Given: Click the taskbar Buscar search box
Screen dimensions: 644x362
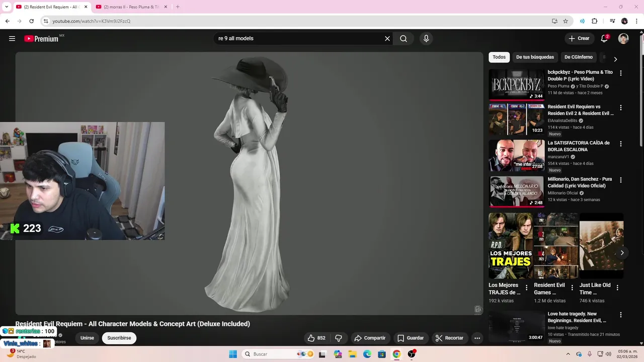Looking at the screenshot, I should 278,354.
